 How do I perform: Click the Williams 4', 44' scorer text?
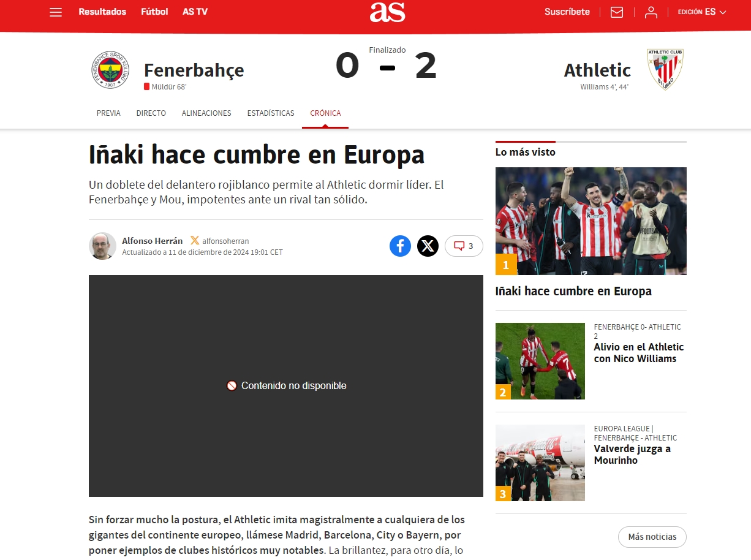tap(605, 87)
